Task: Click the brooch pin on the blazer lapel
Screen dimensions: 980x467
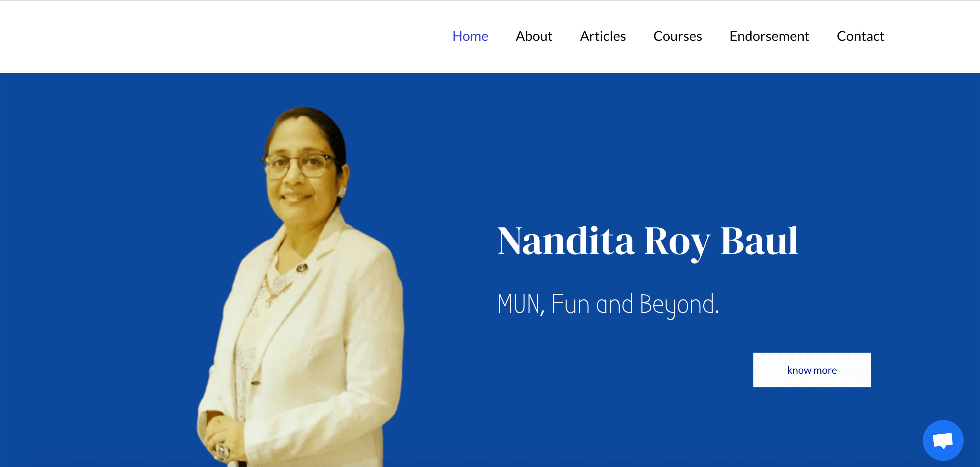Action: coord(302,268)
